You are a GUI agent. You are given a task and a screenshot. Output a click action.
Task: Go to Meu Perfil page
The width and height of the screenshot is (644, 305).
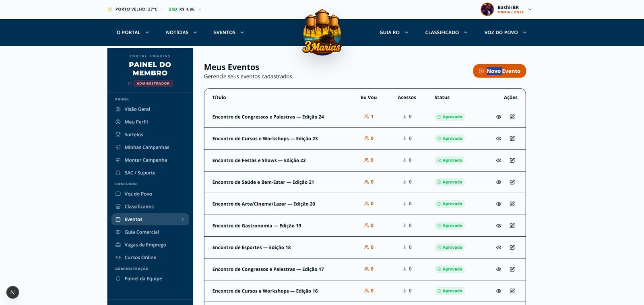click(x=150, y=122)
